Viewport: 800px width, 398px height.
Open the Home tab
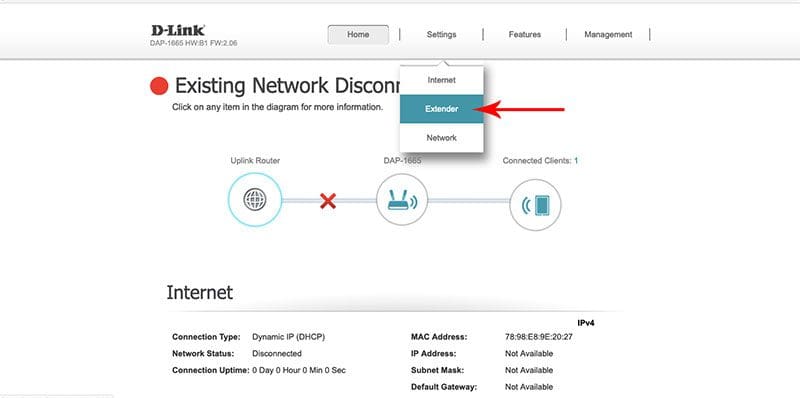pos(358,35)
